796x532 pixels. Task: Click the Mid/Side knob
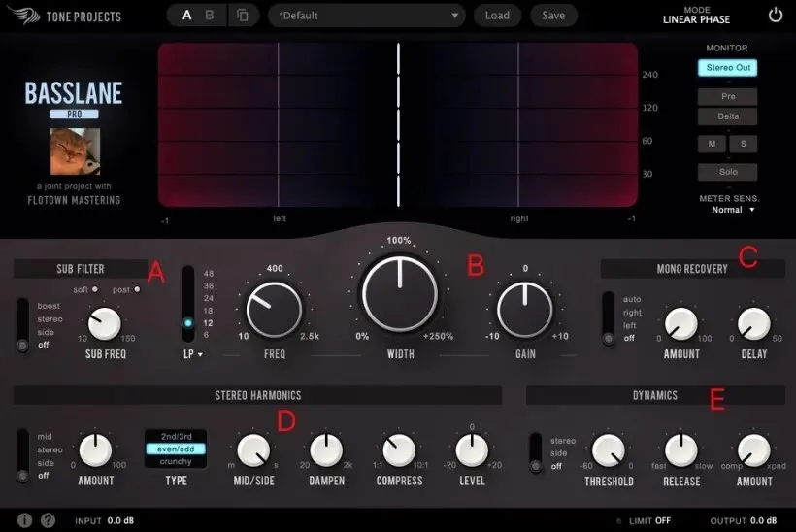click(x=253, y=450)
